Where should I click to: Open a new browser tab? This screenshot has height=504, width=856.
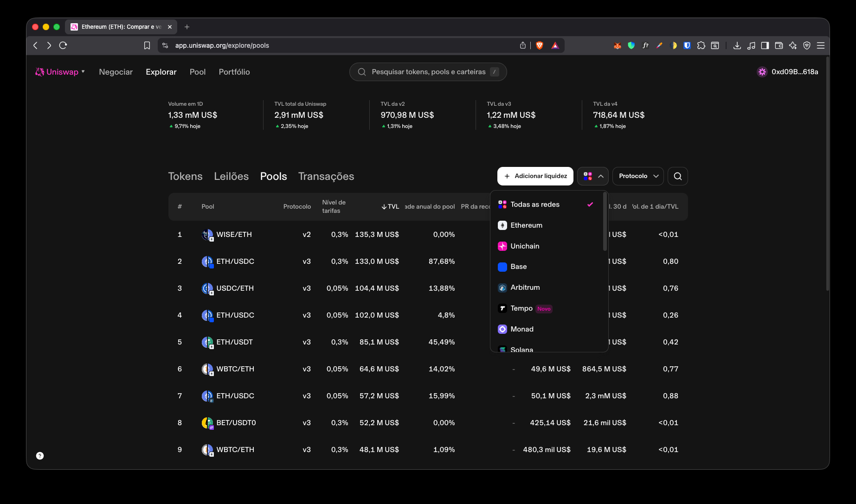187,27
